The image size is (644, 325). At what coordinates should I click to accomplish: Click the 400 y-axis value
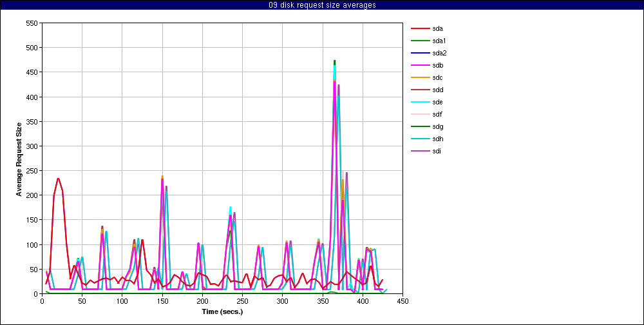[32, 97]
